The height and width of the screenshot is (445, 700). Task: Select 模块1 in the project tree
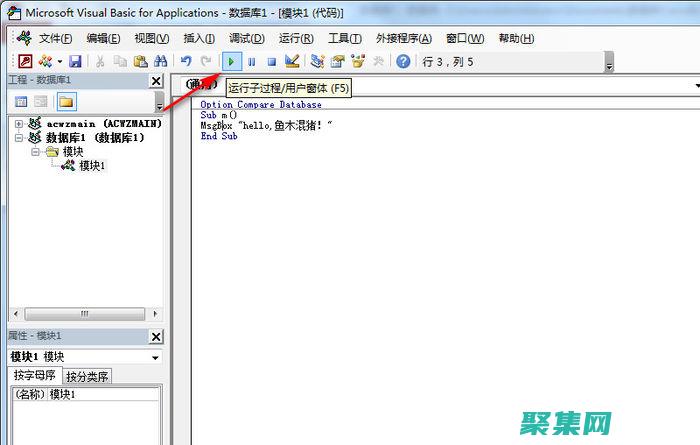point(92,166)
